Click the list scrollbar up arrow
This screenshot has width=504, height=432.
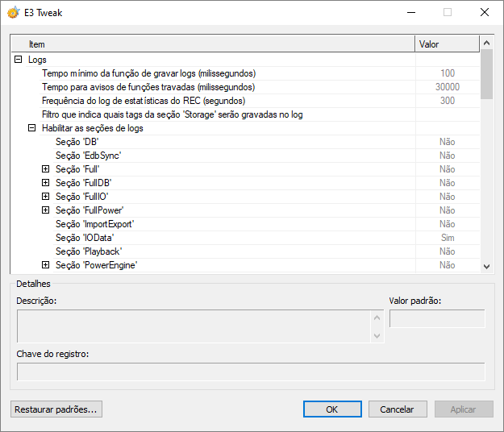(x=486, y=44)
